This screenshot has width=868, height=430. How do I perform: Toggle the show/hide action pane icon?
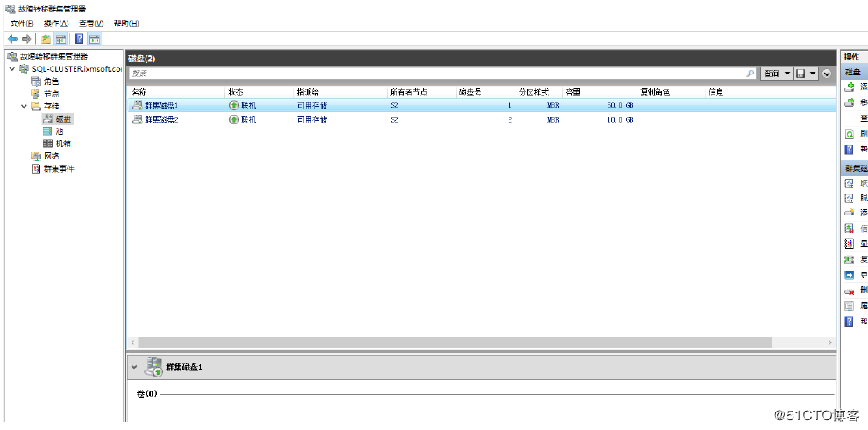coord(95,39)
